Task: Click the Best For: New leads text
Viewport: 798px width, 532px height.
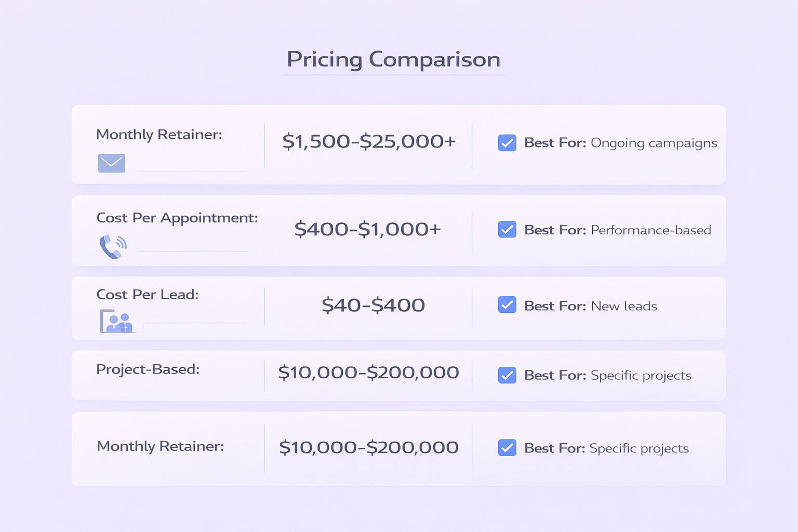Action: tap(590, 306)
